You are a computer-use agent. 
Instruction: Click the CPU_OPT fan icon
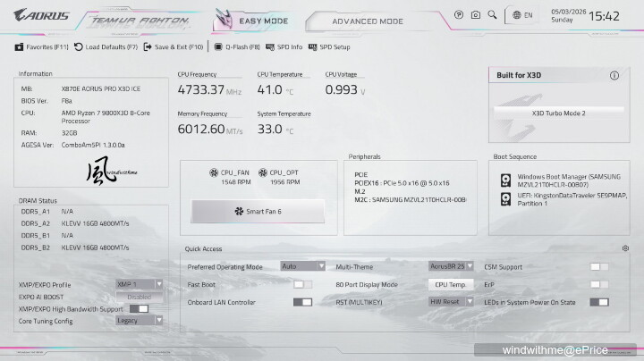[263, 172]
